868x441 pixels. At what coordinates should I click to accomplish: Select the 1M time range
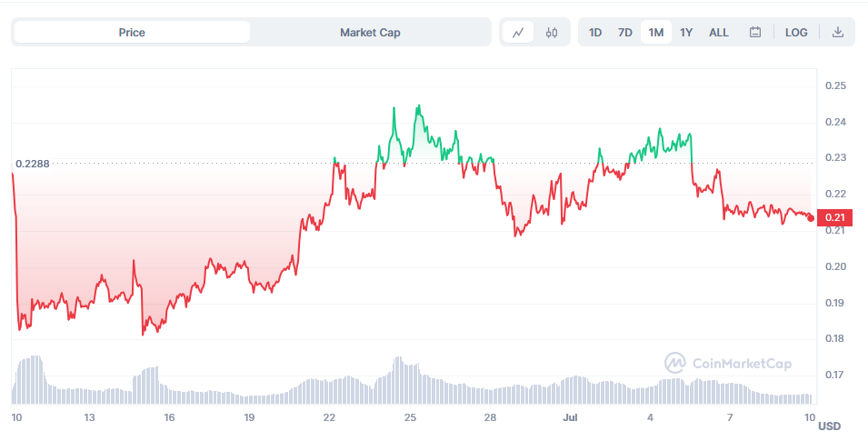656,33
